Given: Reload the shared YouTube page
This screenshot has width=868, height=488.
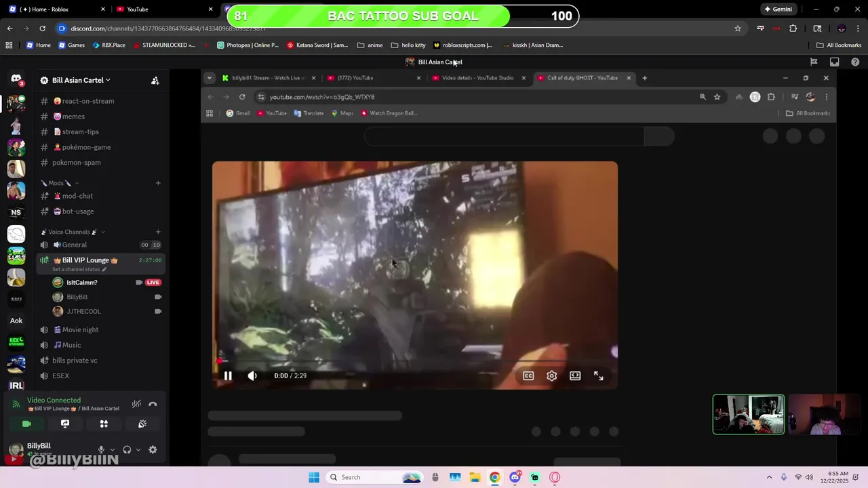Looking at the screenshot, I should pyautogui.click(x=242, y=97).
